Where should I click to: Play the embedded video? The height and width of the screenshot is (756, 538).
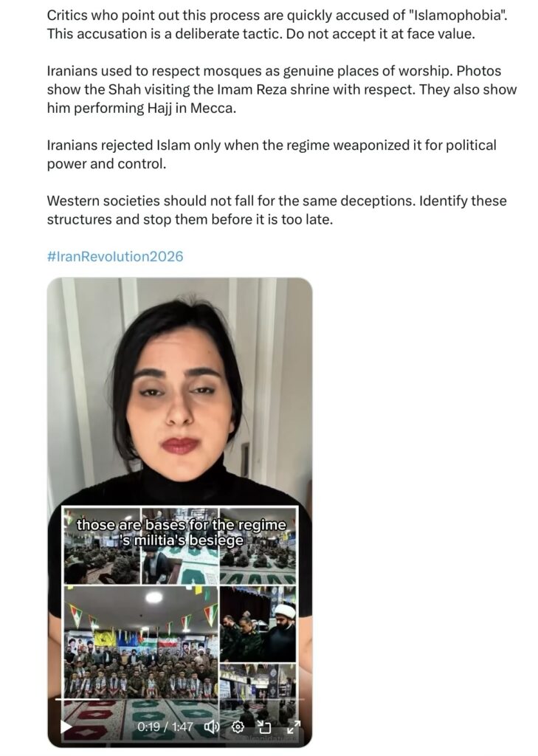click(x=66, y=726)
